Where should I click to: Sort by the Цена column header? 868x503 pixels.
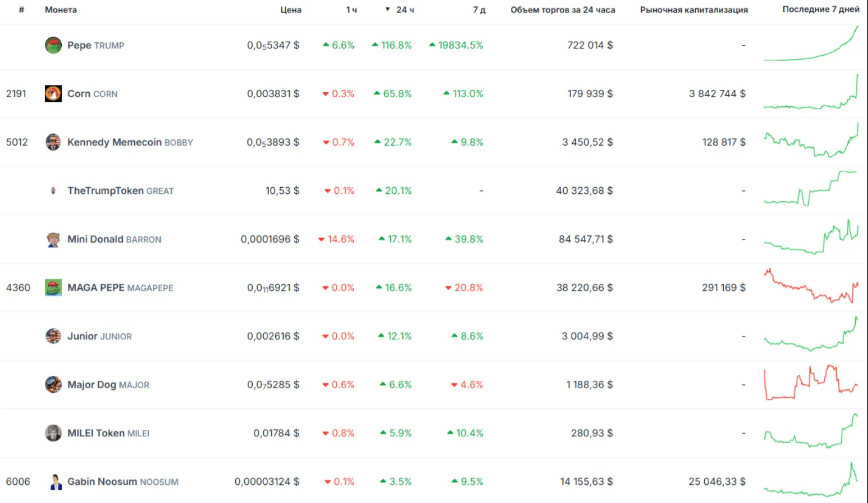tap(291, 10)
